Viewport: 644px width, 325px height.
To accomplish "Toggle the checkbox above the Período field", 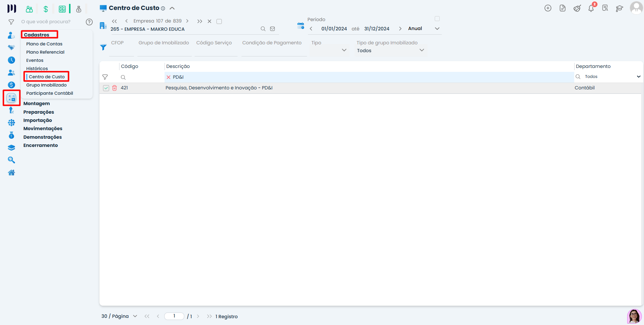I will coord(437,19).
